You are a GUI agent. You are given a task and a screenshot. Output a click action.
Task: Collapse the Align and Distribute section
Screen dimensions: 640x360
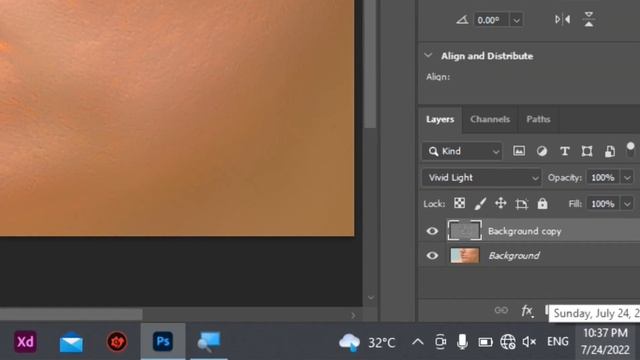pos(428,56)
